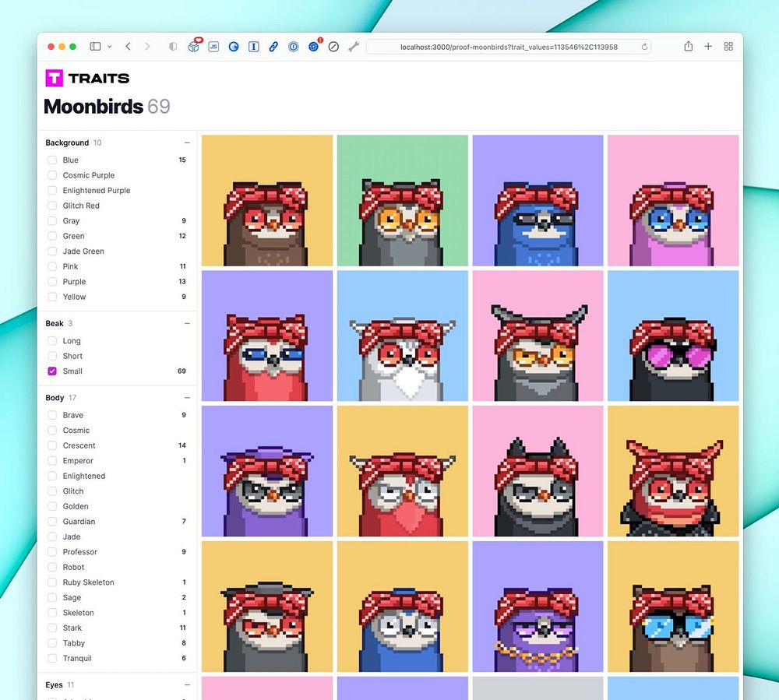The width and height of the screenshot is (779, 700).
Task: Toggle the Safari sidebar button
Action: [x=95, y=46]
